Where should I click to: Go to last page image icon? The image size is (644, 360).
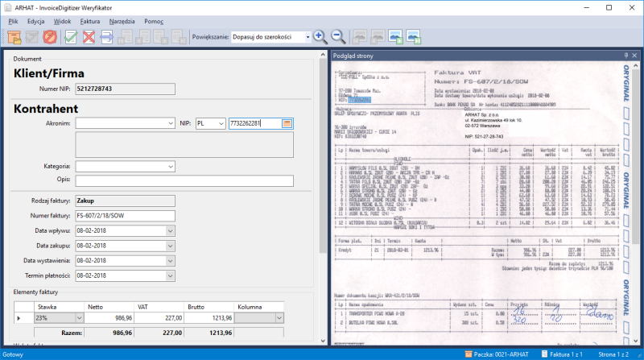[x=414, y=37]
